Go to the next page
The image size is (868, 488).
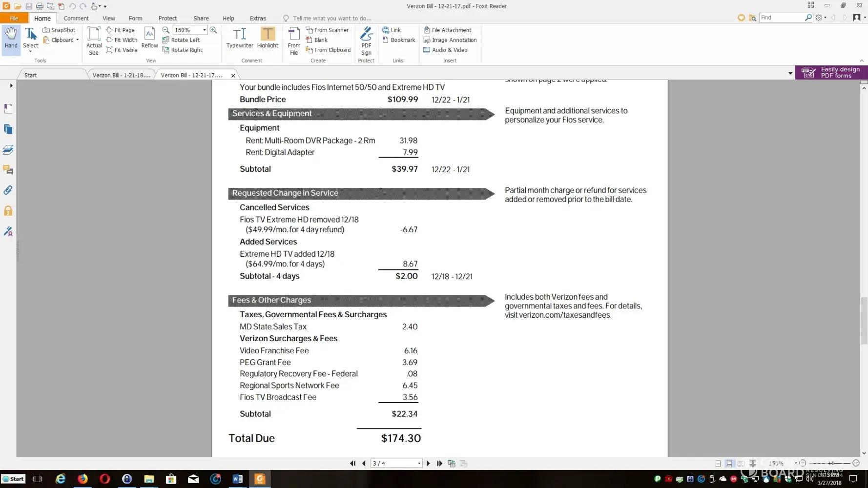click(x=428, y=463)
